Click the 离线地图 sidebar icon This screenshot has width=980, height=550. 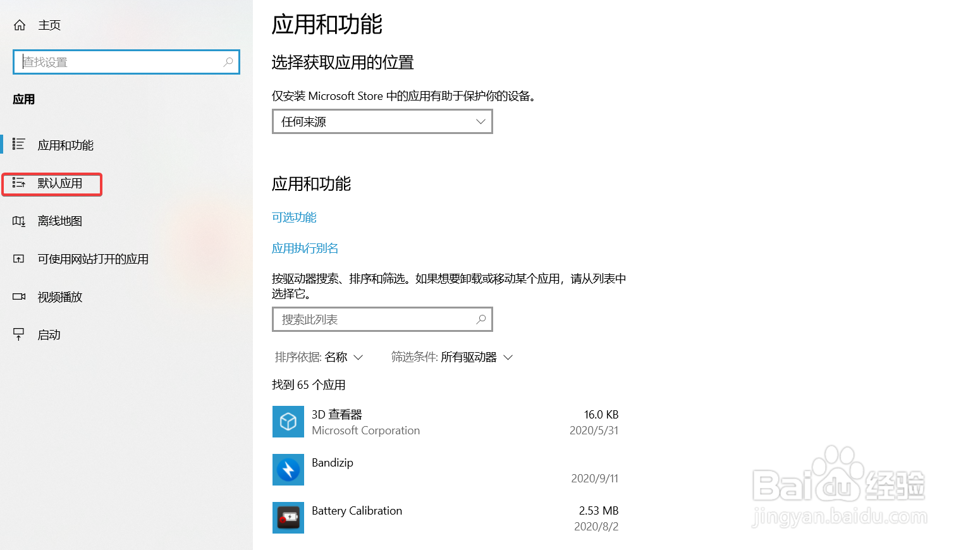19,221
